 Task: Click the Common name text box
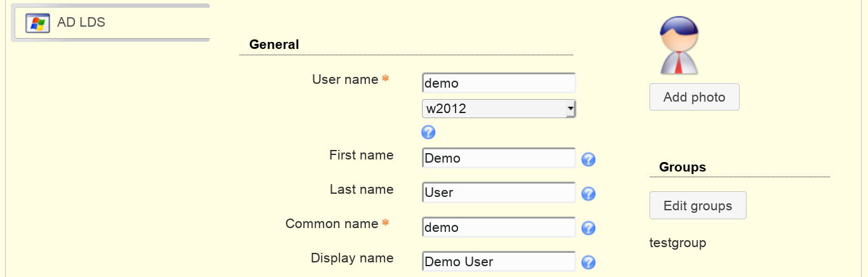coord(499,227)
